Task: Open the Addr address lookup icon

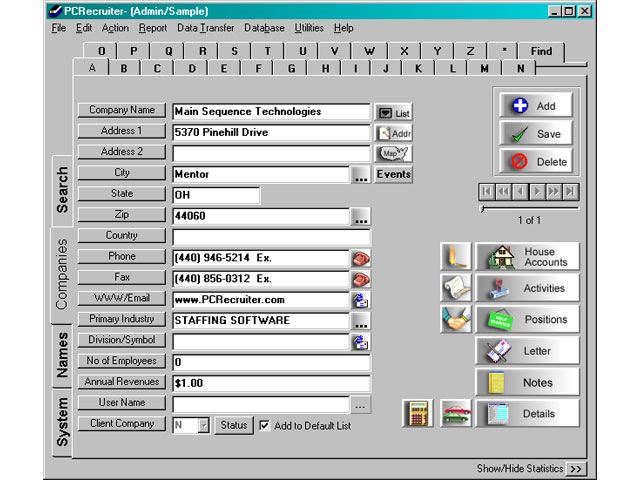Action: point(393,133)
